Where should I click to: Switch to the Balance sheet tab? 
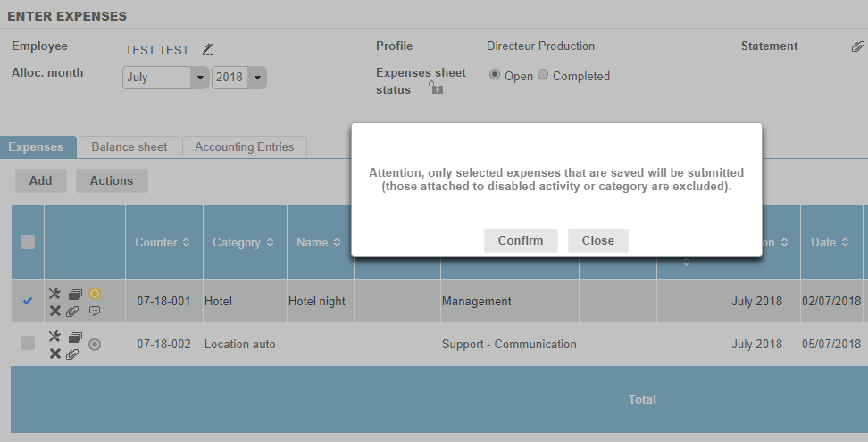129,146
